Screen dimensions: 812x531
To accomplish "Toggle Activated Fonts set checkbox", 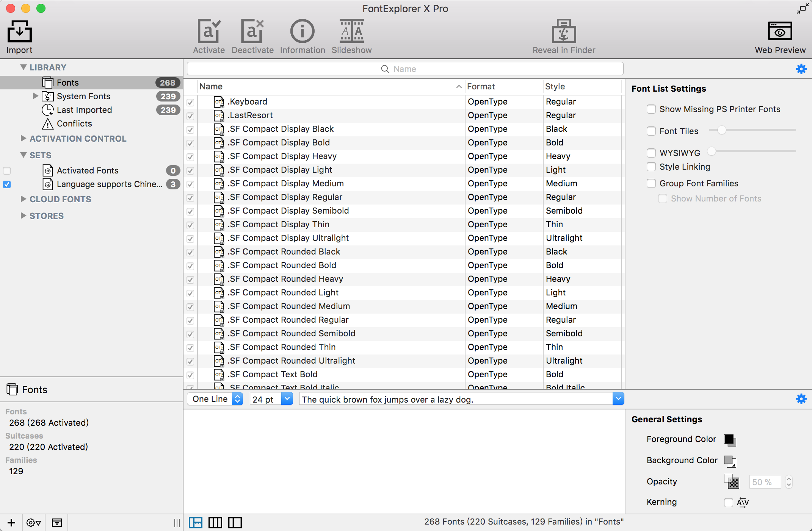I will (7, 171).
